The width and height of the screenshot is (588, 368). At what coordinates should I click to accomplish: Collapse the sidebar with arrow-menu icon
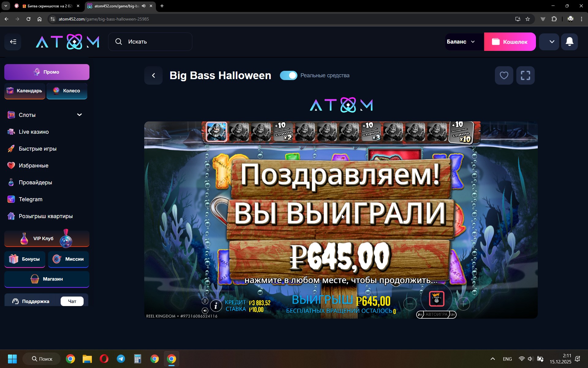click(x=13, y=42)
